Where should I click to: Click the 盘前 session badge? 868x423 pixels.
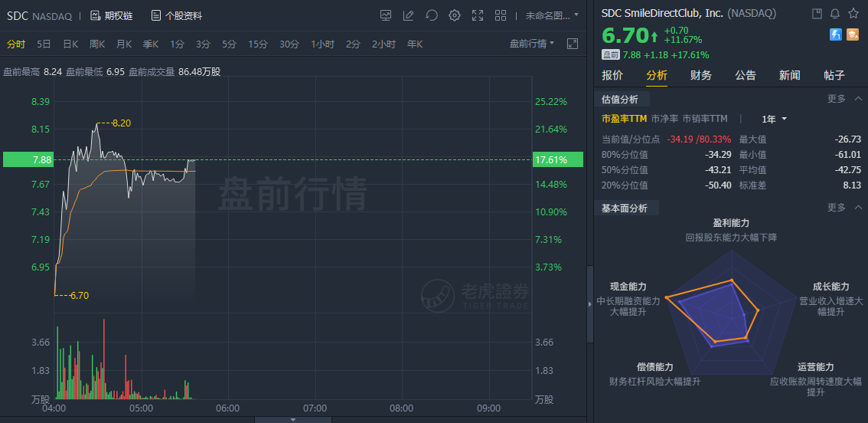pyautogui.click(x=611, y=55)
